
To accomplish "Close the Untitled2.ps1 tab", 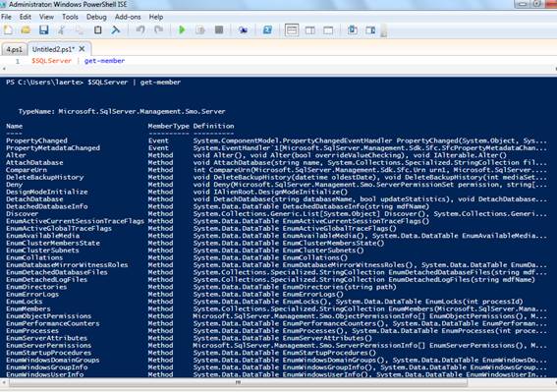I will coord(83,49).
